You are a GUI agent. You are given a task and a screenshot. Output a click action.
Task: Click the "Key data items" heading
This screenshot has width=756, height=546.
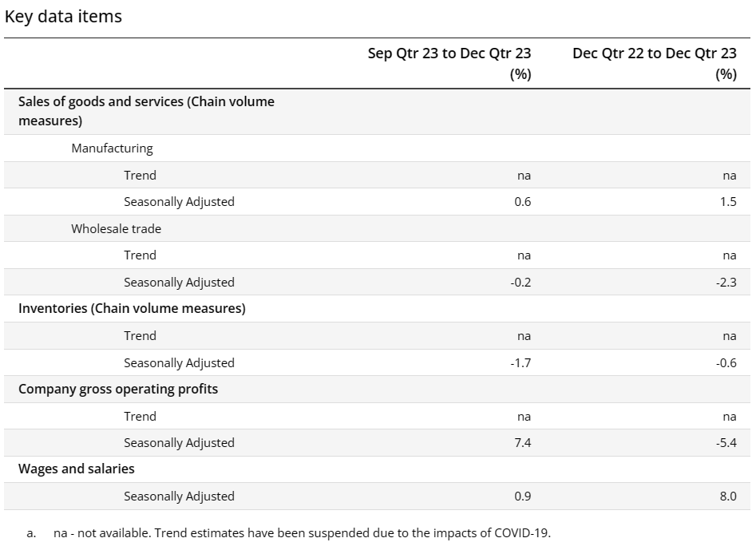click(64, 16)
